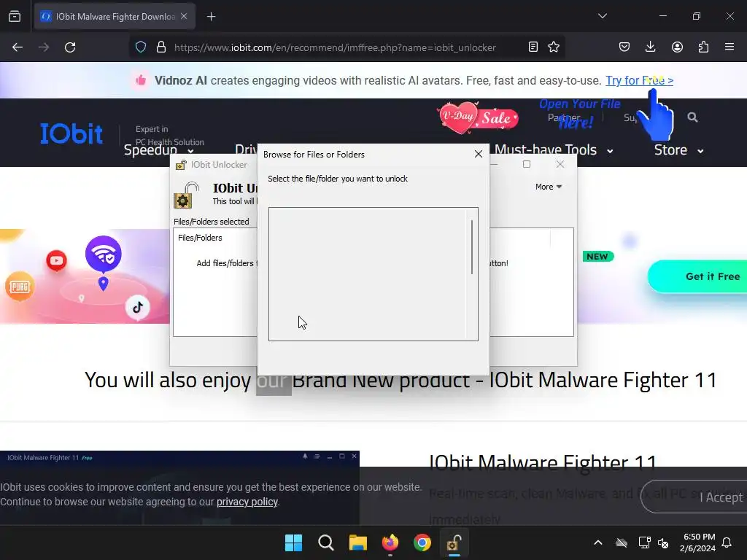The height and width of the screenshot is (560, 747).
Task: Follow the Try for Free link
Action: (639, 80)
